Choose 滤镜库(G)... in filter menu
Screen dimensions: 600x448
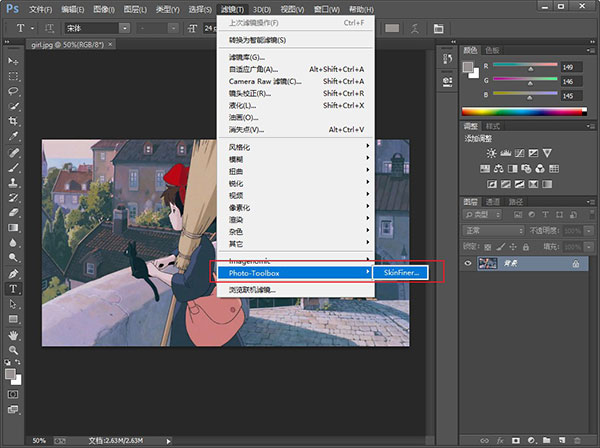click(296, 57)
